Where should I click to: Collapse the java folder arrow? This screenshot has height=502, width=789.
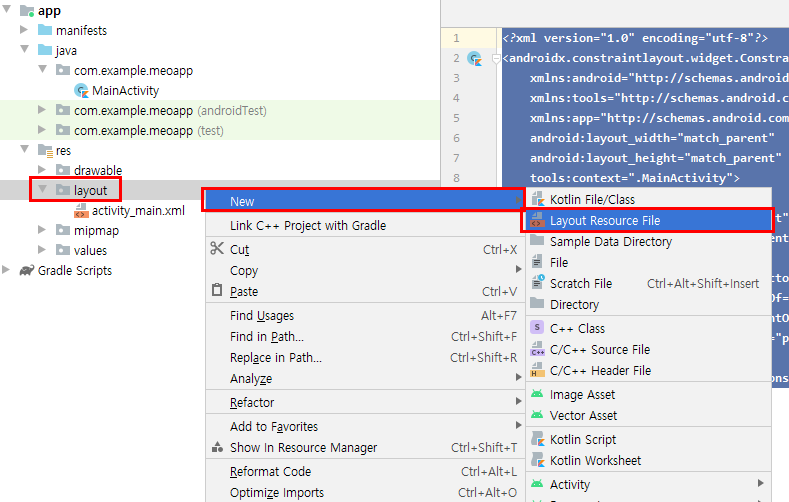pos(25,49)
